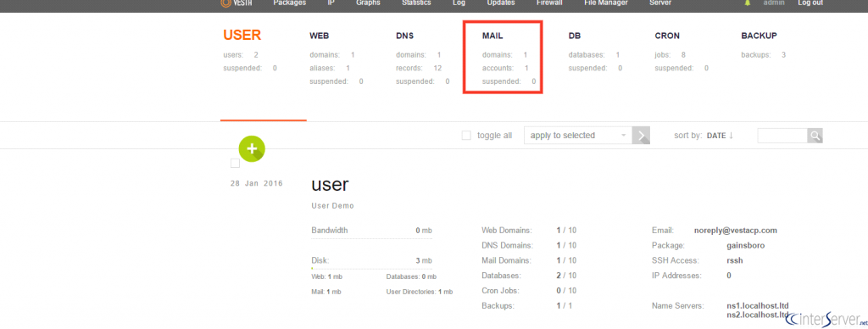Open the File Manager menu item
Image resolution: width=868 pixels, height=329 pixels.
(606, 3)
